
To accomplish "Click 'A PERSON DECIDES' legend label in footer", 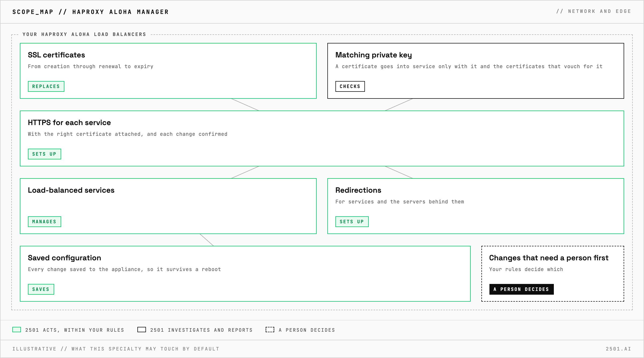I will pyautogui.click(x=307, y=330).
